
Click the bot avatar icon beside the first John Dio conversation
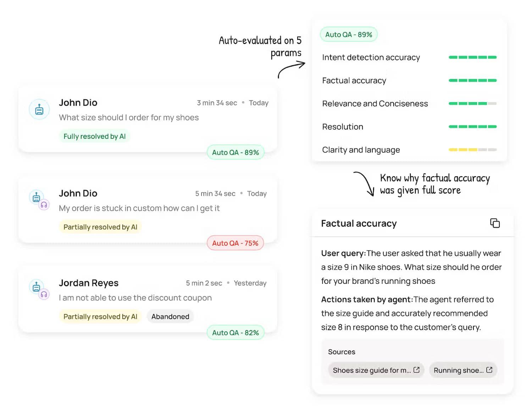(x=39, y=109)
